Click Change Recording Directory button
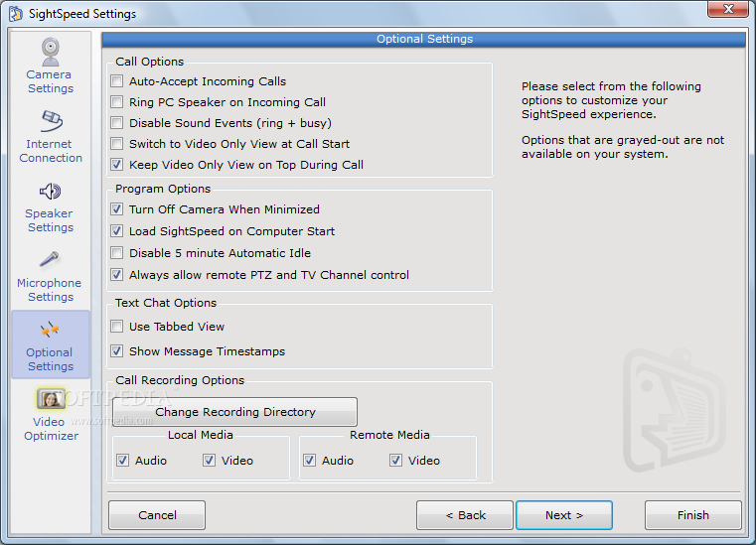Screen dimensions: 756x545 tap(234, 412)
